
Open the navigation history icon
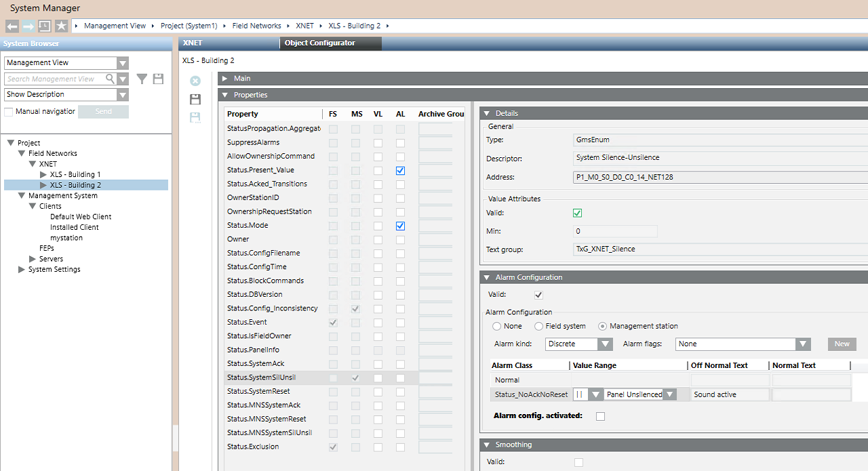point(45,26)
